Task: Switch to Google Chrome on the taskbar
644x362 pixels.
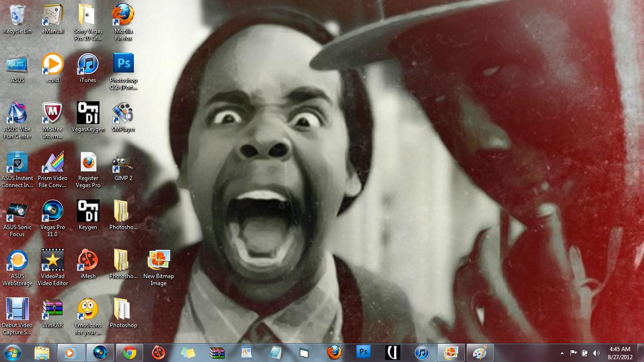Action: click(130, 353)
